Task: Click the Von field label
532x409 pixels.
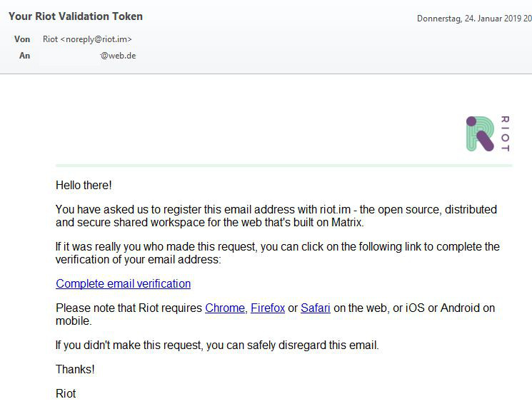Action: pos(22,39)
